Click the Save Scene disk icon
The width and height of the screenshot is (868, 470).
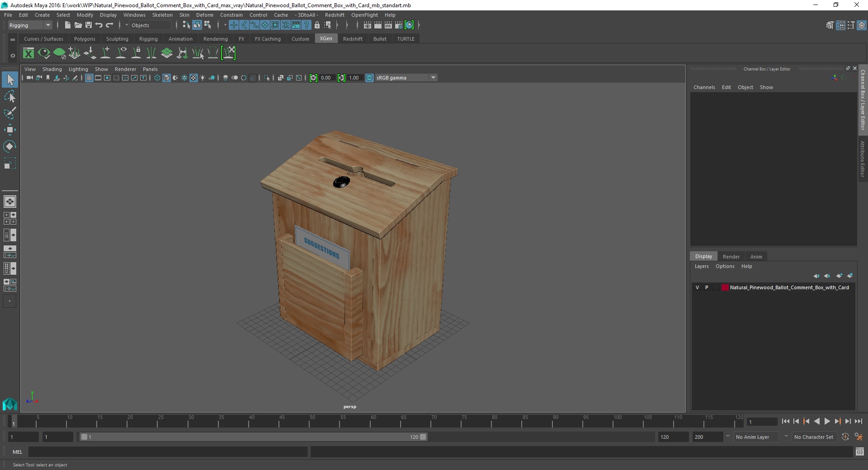click(89, 25)
